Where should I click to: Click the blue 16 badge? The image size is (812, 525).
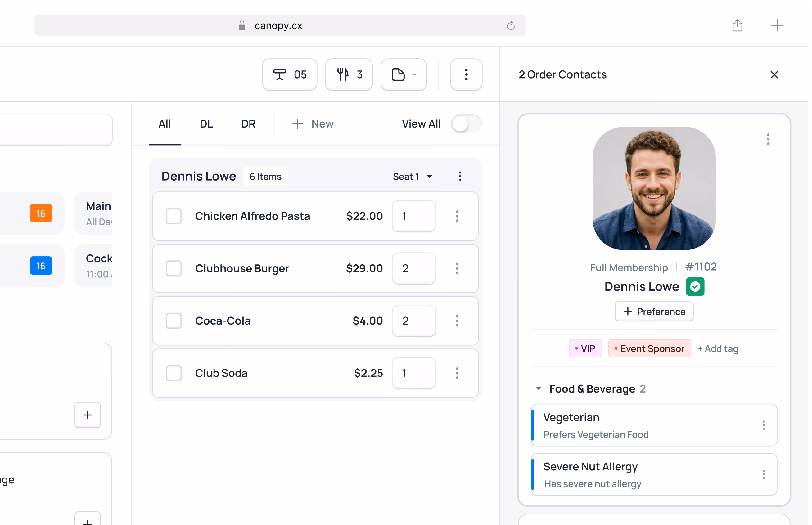click(x=41, y=266)
